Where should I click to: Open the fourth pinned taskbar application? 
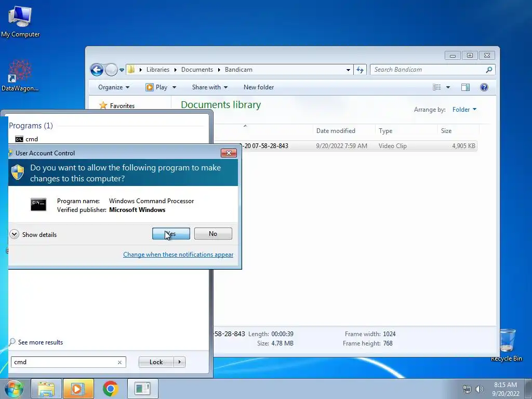click(142, 389)
